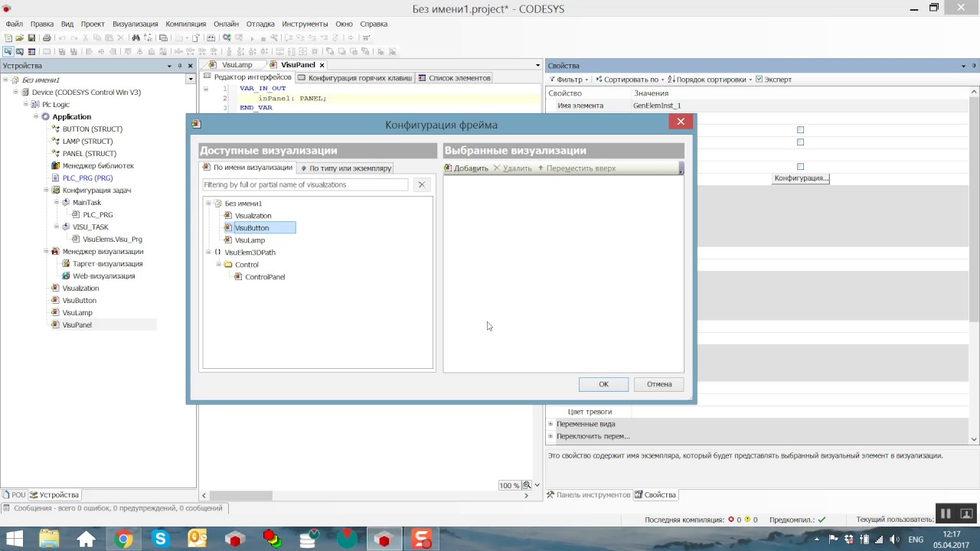Click the Удалить button in dialog
The width and height of the screenshot is (980, 551).
(x=512, y=168)
